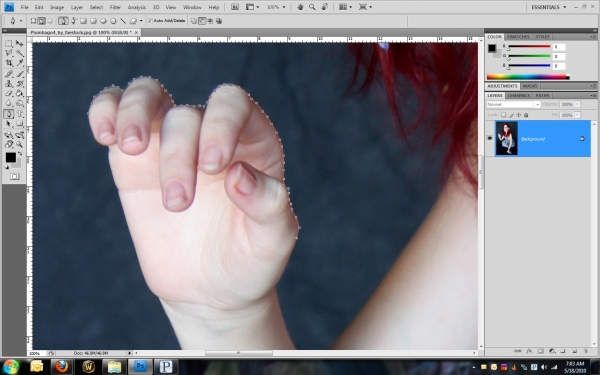The width and height of the screenshot is (600, 375).
Task: Switch to the Channels tab
Action: tap(519, 95)
